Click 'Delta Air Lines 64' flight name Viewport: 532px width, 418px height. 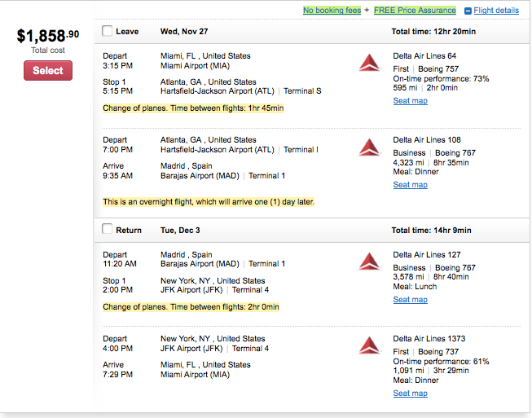(424, 56)
